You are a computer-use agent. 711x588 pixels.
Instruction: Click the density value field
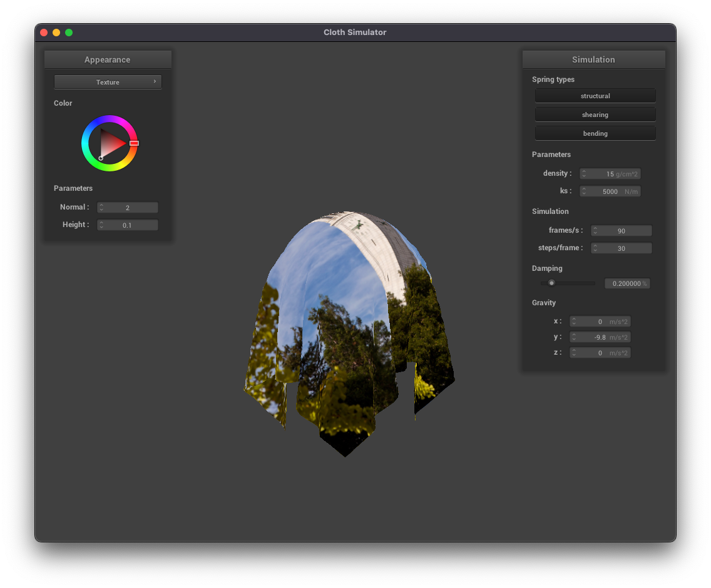pyautogui.click(x=610, y=174)
